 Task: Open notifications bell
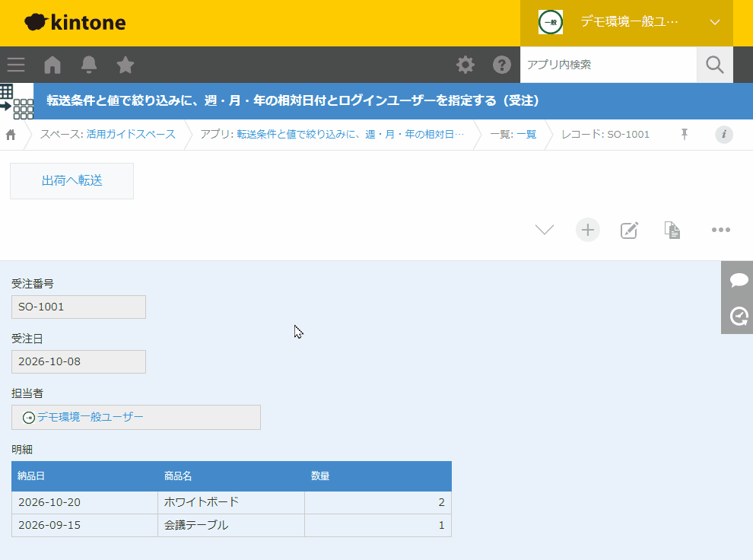pos(89,65)
